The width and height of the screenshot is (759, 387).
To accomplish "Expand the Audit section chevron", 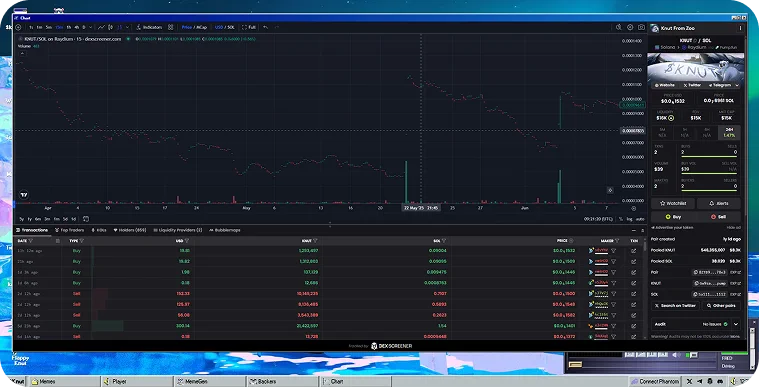I will click(736, 324).
